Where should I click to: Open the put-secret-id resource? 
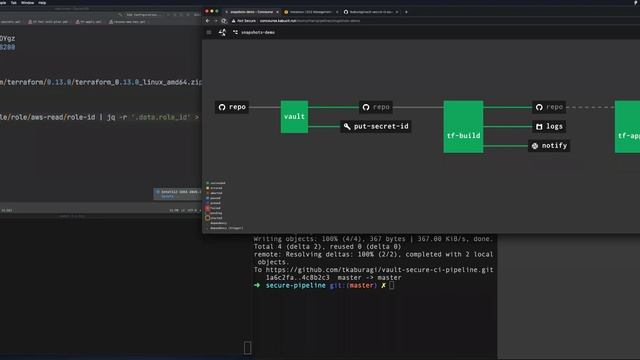[376, 126]
